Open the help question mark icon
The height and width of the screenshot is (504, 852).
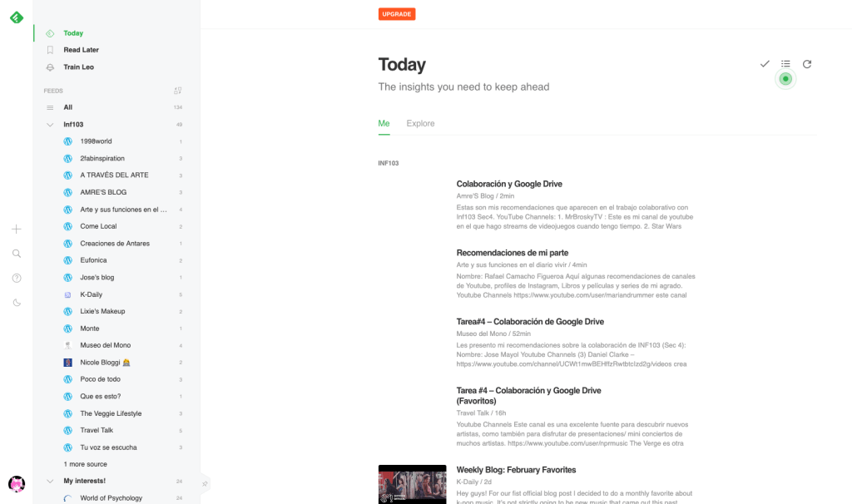(x=17, y=278)
